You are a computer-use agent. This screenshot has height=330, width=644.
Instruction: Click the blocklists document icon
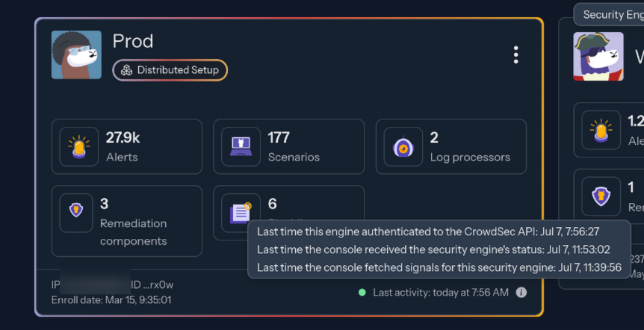241,213
